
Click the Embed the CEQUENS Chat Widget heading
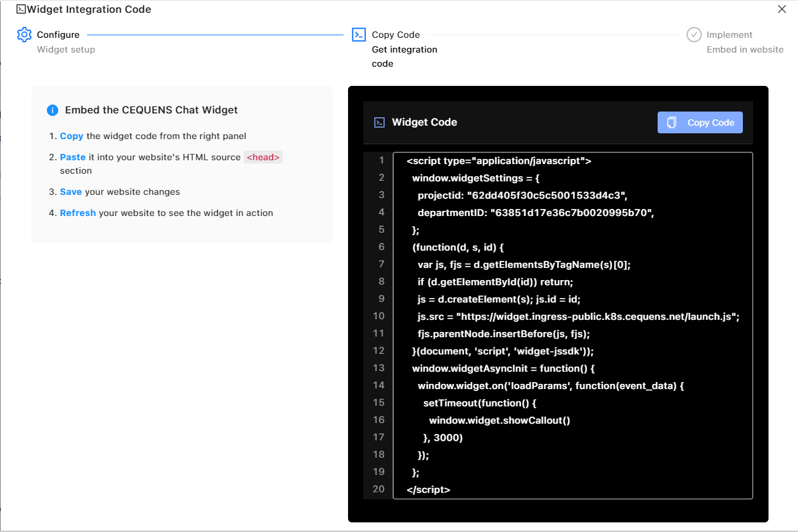click(151, 110)
